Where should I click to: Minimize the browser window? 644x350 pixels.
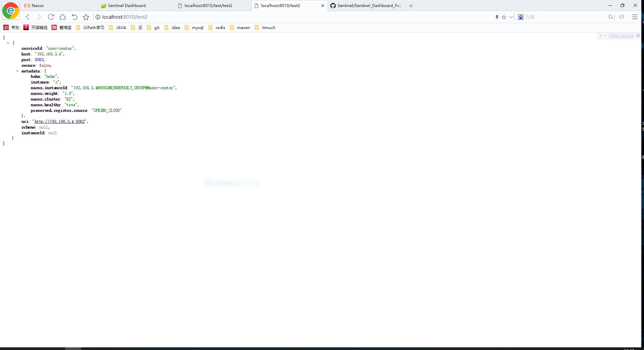click(x=610, y=6)
